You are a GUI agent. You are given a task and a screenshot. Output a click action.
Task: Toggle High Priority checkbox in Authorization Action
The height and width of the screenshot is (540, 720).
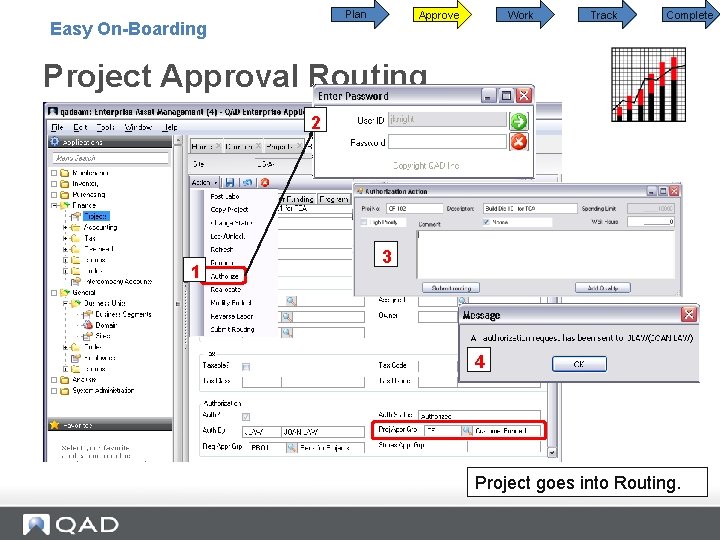(x=365, y=222)
